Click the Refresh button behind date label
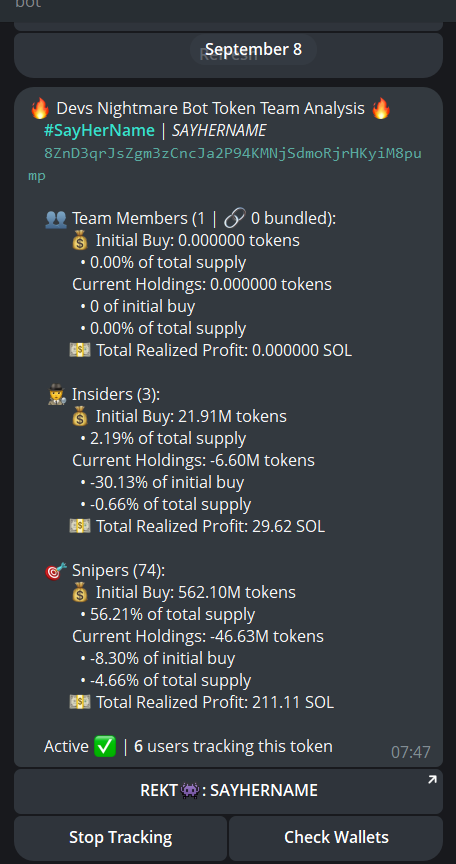This screenshot has height=864, width=456. pyautogui.click(x=228, y=55)
